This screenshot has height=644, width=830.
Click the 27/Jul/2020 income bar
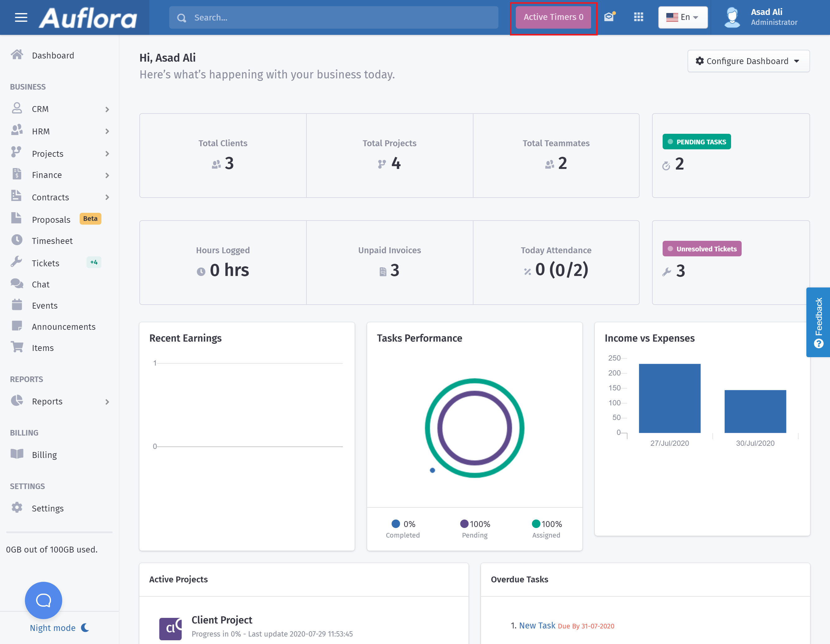coord(669,398)
